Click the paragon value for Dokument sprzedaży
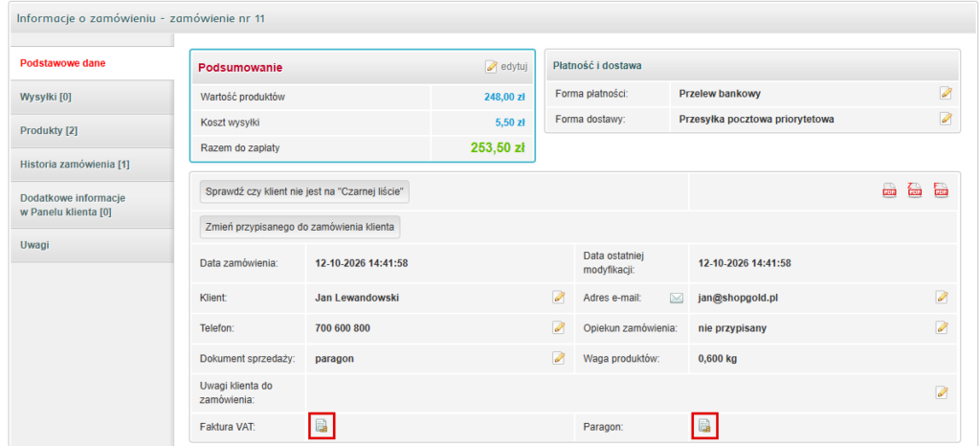The image size is (980, 446). (334, 359)
